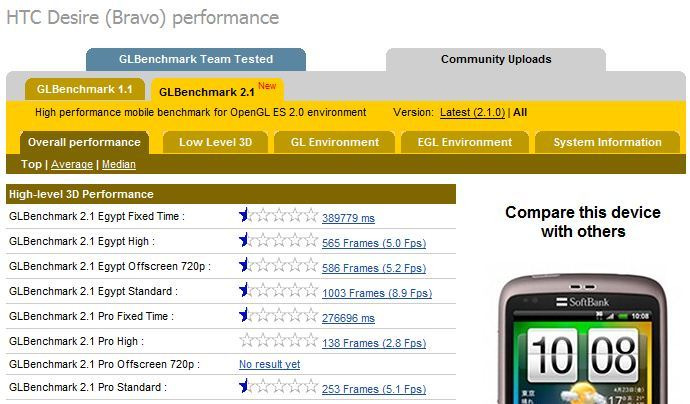
Task: Click the OpenGL ES 2.0 benchmark description text
Action: (201, 113)
